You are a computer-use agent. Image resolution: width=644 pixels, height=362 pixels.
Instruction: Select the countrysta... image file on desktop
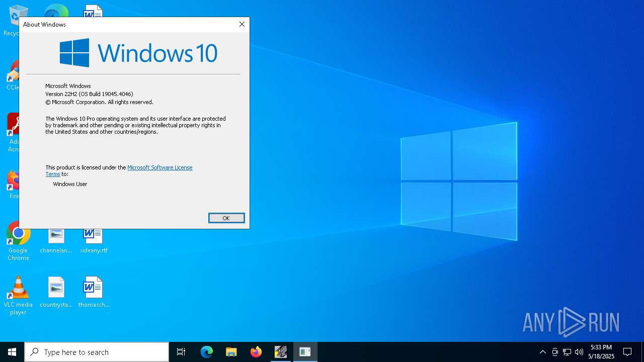[56, 292]
